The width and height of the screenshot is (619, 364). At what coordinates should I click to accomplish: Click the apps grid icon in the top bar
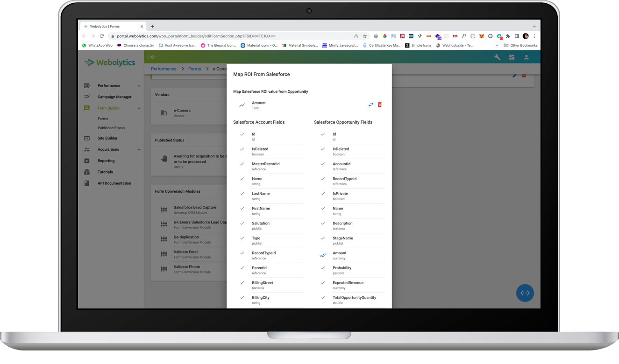[x=512, y=56]
